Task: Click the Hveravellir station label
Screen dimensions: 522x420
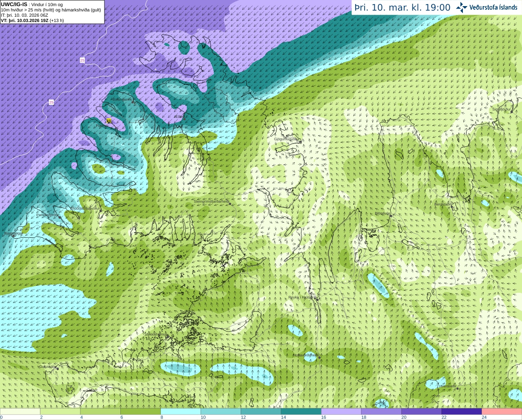Action: 448,386
